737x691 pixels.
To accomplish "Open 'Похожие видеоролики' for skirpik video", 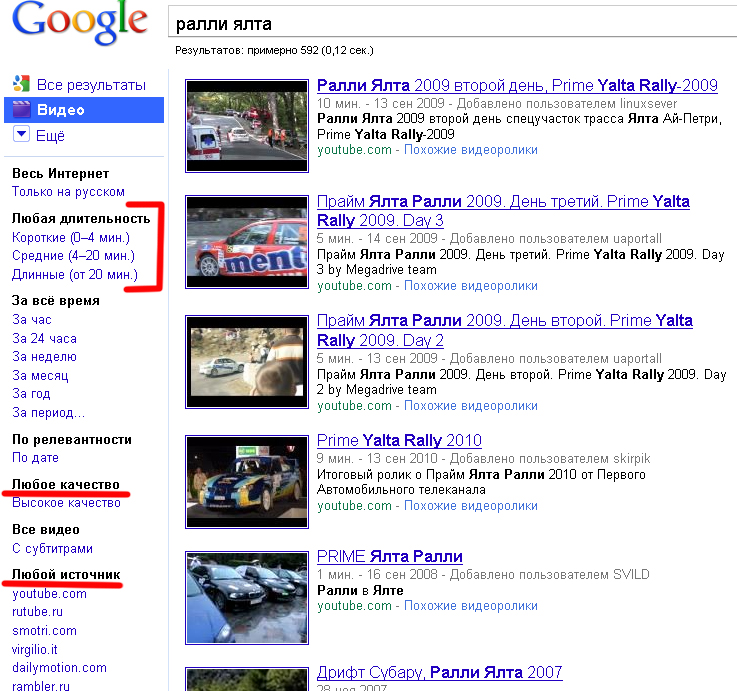I will pos(470,506).
